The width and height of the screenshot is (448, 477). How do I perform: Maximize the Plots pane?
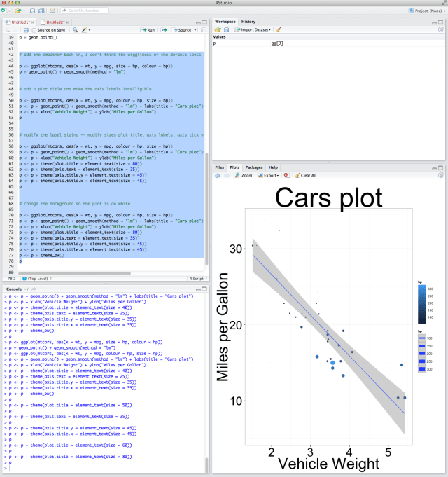click(x=441, y=167)
